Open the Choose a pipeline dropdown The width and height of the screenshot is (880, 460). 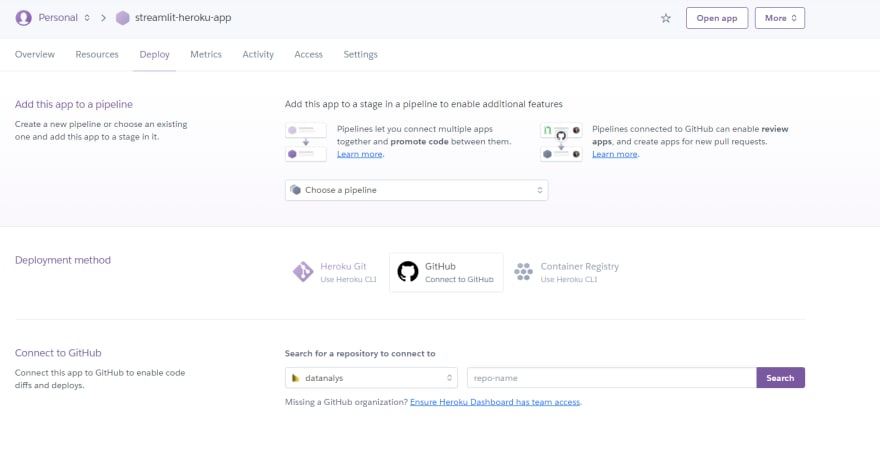tap(416, 190)
